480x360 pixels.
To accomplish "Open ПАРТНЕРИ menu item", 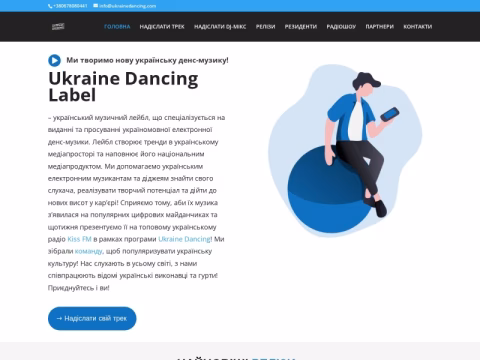I will pyautogui.click(x=379, y=27).
